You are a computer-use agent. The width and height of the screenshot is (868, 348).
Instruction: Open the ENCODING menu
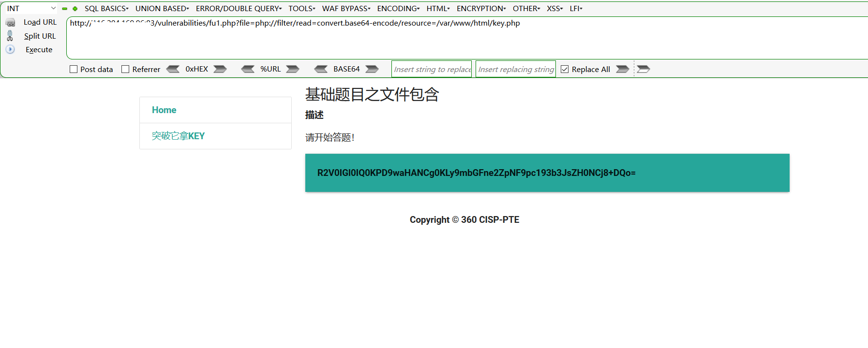(398, 9)
